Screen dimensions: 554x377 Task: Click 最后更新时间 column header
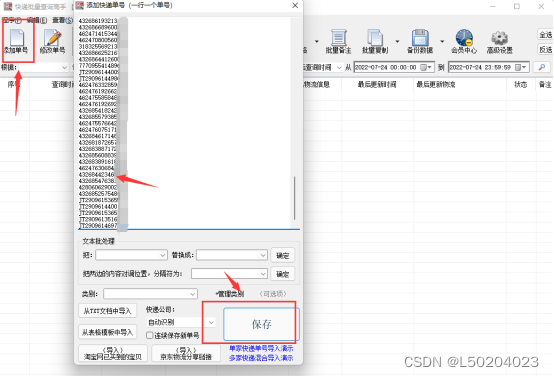(x=377, y=84)
